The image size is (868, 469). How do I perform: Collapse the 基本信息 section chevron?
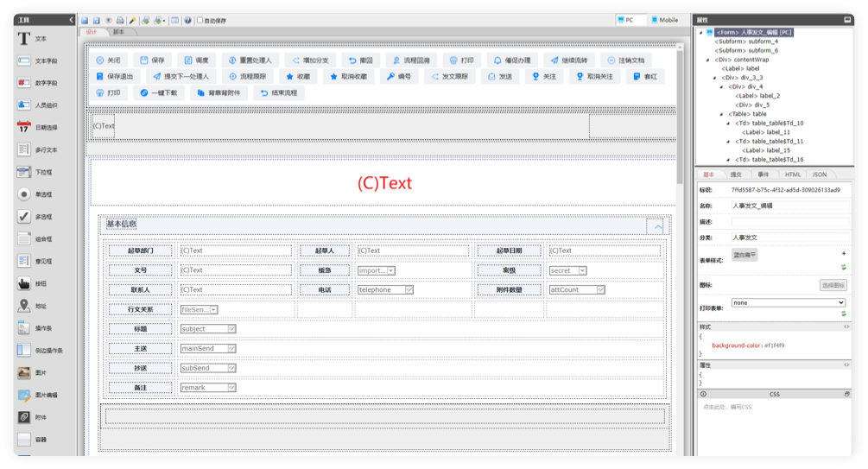tap(657, 226)
